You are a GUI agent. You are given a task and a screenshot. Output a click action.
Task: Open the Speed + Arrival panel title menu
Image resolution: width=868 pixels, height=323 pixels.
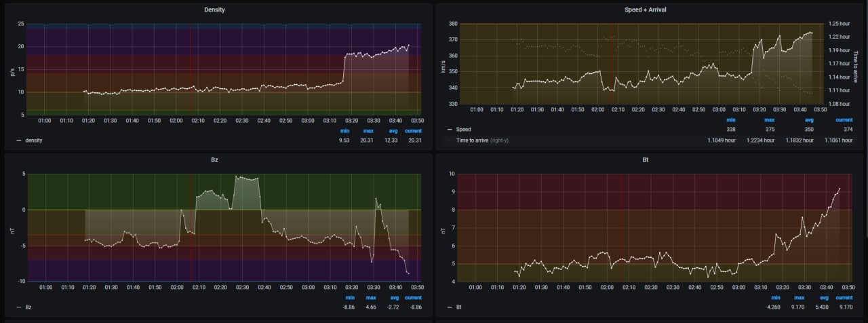click(647, 10)
